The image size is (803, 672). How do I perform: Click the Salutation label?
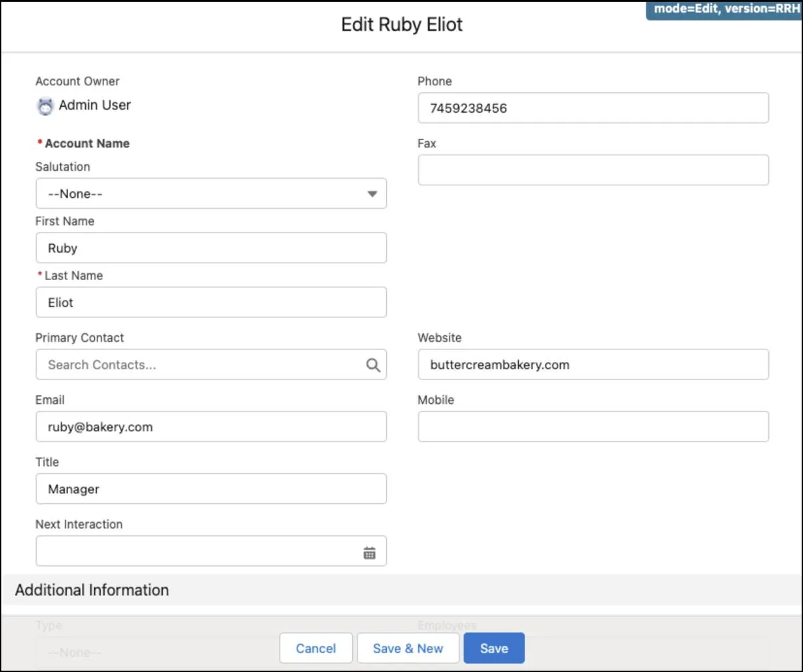tap(63, 167)
